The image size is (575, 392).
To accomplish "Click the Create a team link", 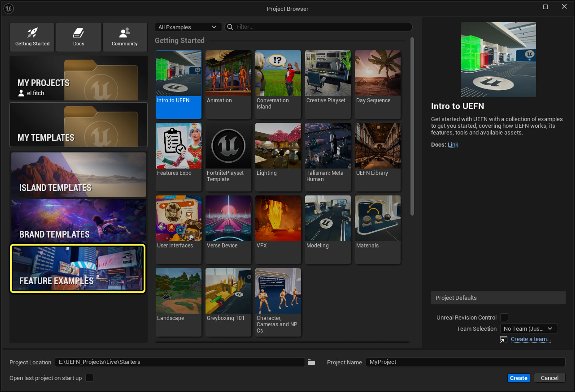I will (531, 339).
